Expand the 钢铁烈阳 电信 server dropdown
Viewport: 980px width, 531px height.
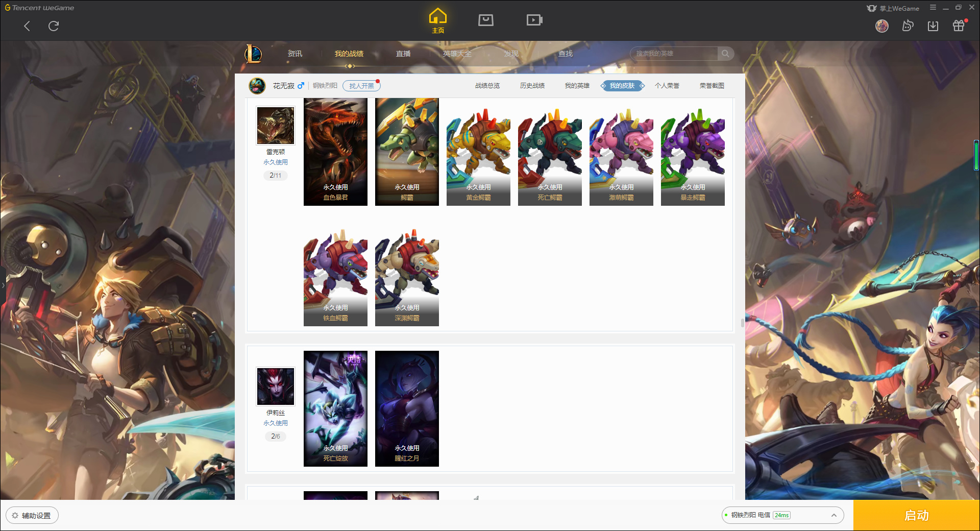782,515
